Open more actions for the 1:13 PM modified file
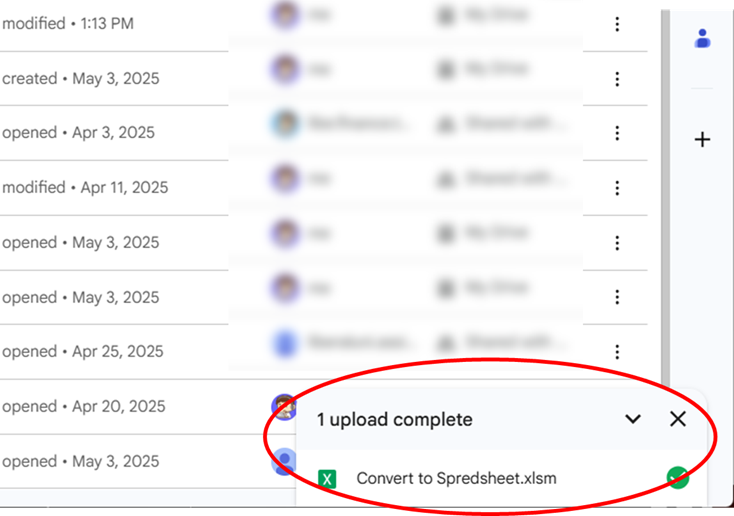 [617, 24]
